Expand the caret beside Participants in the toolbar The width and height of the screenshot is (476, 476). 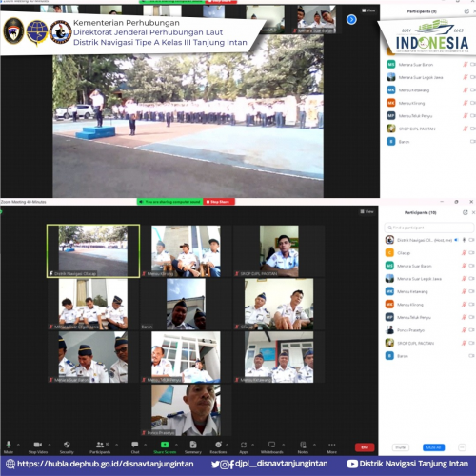(116, 445)
